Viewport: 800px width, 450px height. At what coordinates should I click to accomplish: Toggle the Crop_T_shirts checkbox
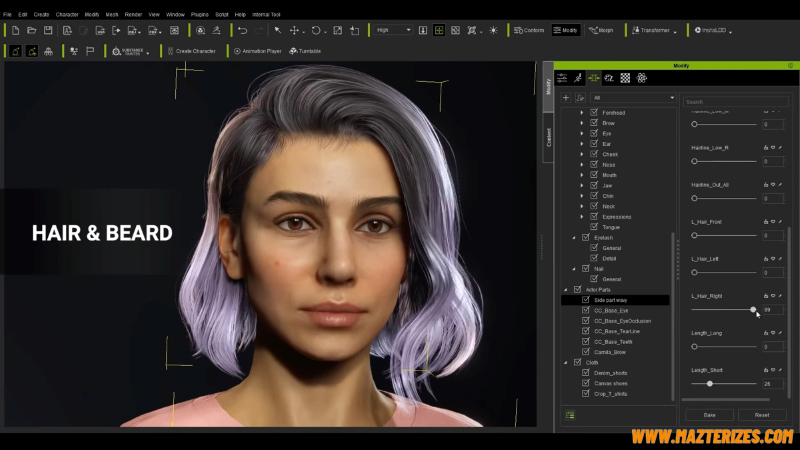pos(586,393)
